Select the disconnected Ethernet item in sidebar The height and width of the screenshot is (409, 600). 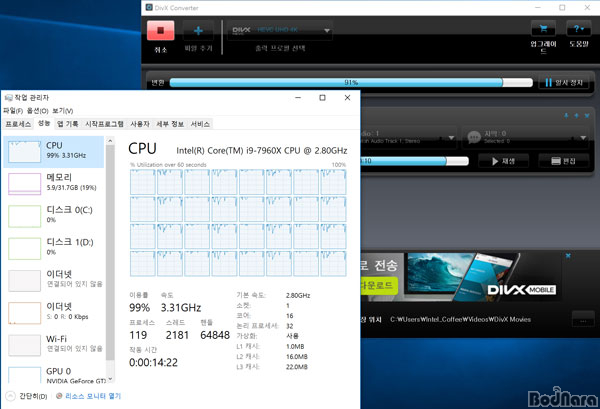[54, 280]
